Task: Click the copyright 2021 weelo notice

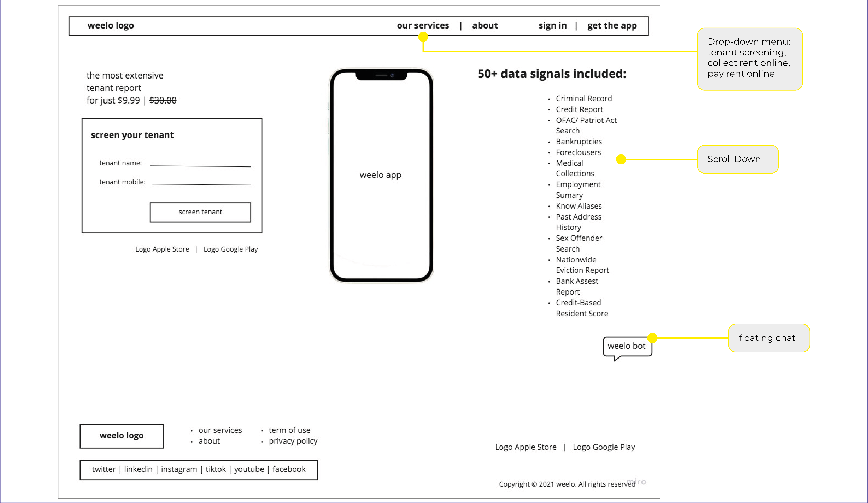Action: point(567,484)
